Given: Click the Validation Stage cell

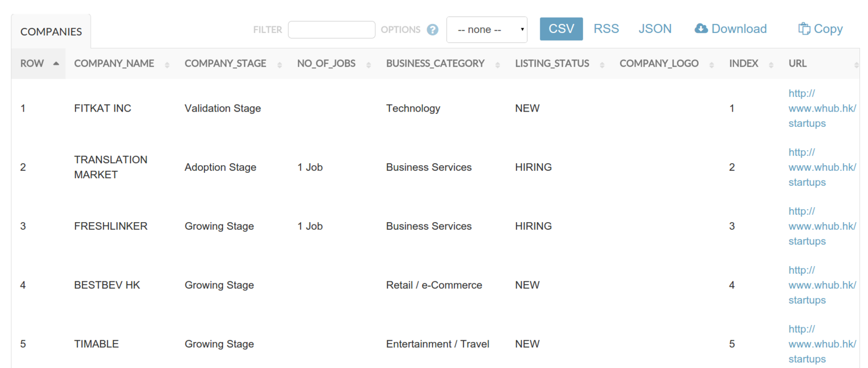Looking at the screenshot, I should 222,108.
